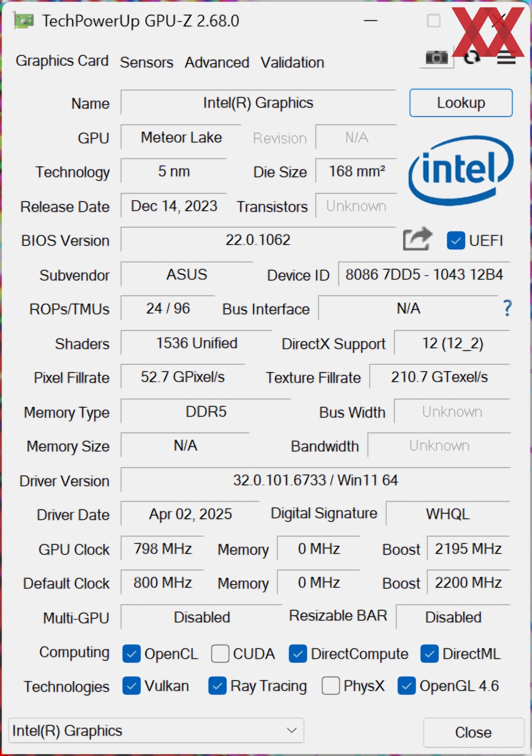The image size is (532, 756).
Task: Enable the PhysX checkbox
Action: (331, 686)
